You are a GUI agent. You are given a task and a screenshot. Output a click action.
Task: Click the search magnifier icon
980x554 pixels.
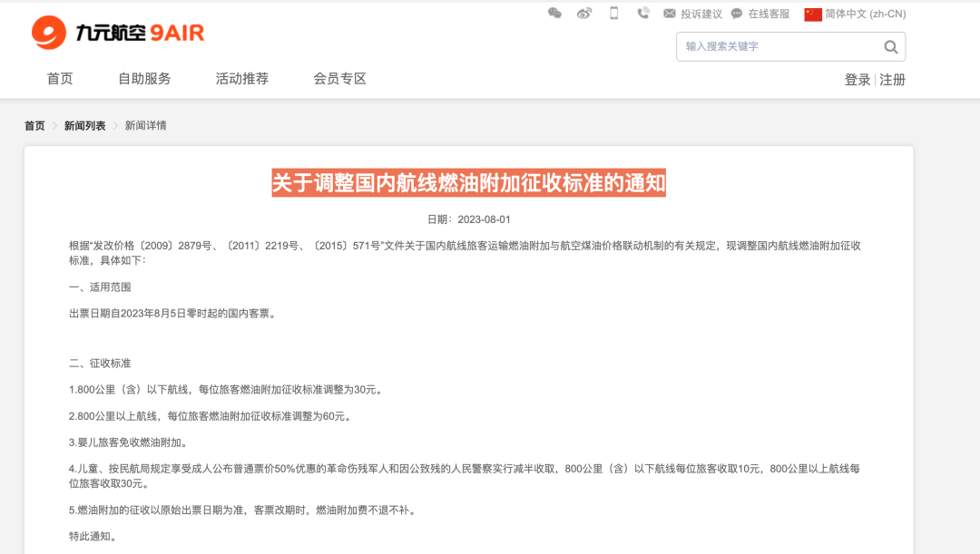click(889, 46)
